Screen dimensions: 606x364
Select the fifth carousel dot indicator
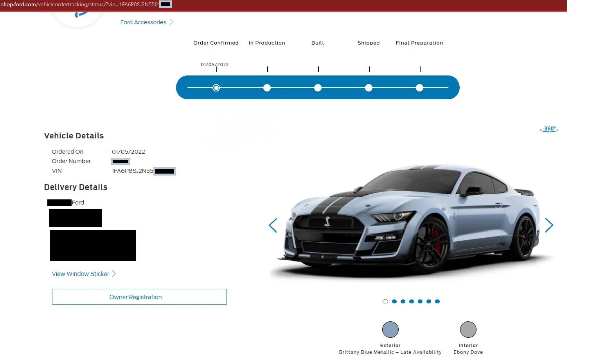(420, 301)
